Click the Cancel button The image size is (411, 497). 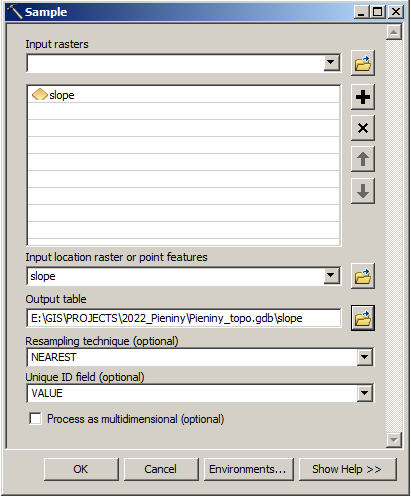(x=161, y=469)
